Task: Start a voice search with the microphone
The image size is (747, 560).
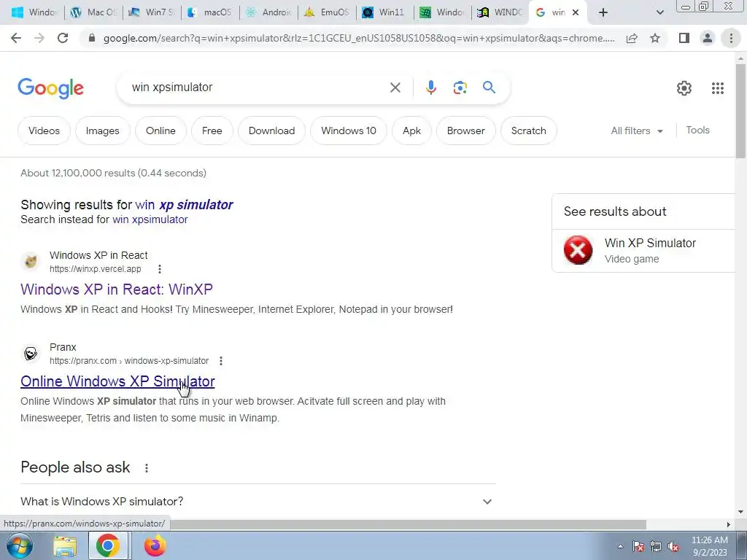Action: 430,87
